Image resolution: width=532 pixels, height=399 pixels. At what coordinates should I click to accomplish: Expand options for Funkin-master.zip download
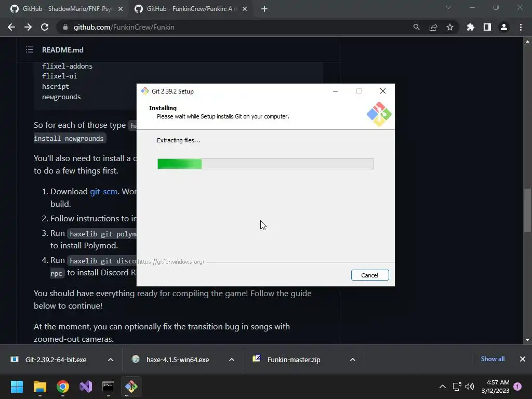(x=353, y=360)
